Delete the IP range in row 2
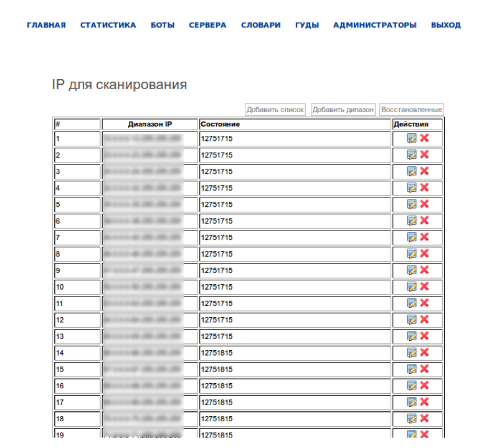This screenshot has width=479, height=448. click(x=425, y=155)
